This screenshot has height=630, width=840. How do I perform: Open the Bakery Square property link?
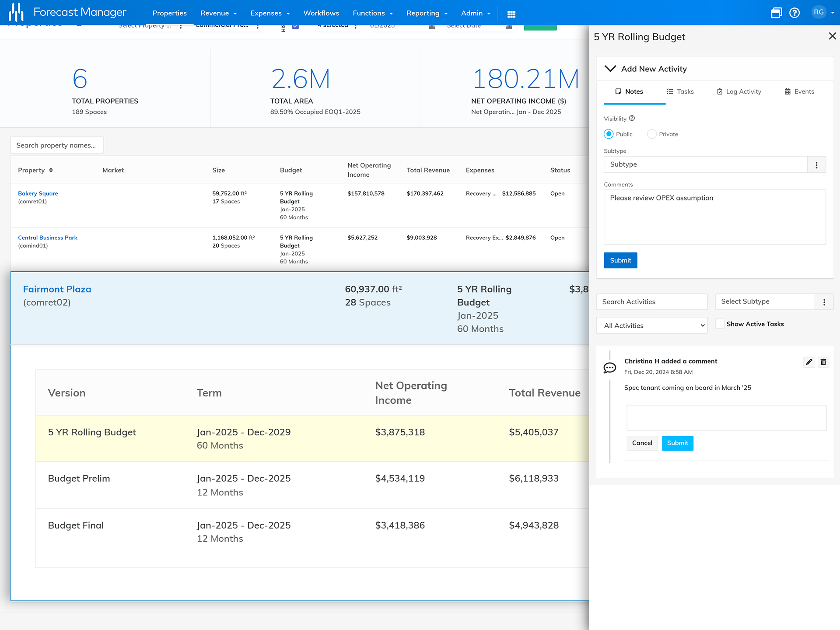[x=38, y=193]
